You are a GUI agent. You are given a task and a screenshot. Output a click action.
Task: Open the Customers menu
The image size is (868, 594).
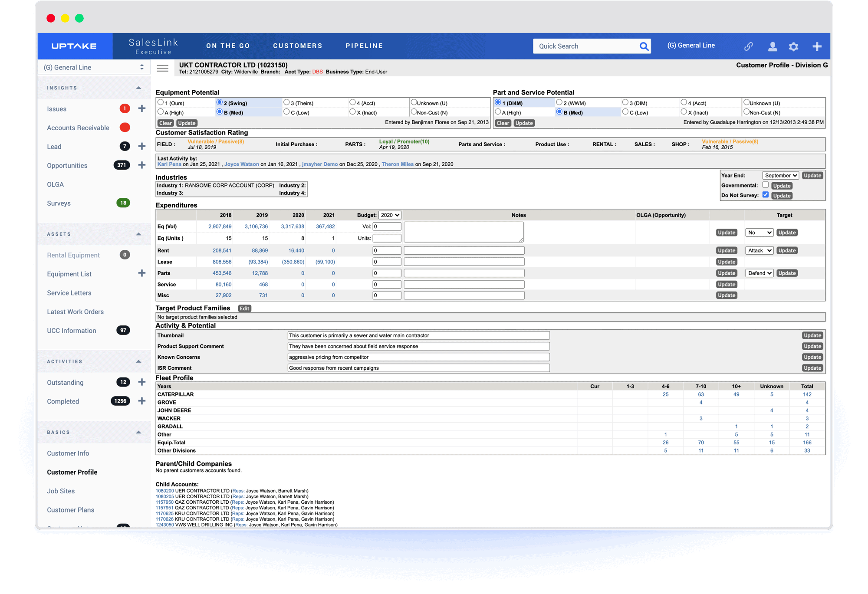pyautogui.click(x=298, y=46)
